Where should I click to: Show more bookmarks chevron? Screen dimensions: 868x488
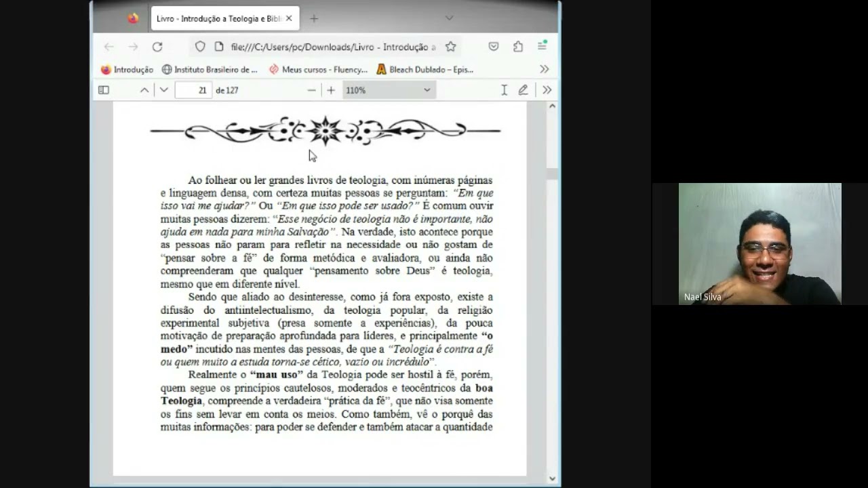coord(544,69)
